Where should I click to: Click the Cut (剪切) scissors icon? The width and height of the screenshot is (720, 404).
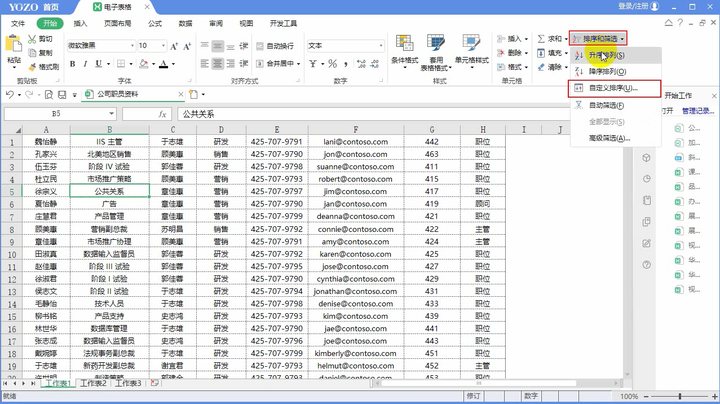32,39
